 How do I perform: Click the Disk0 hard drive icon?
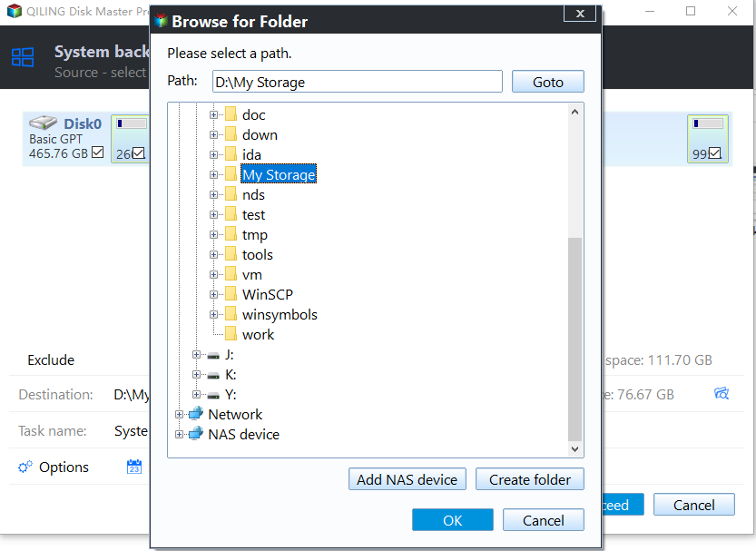43,123
